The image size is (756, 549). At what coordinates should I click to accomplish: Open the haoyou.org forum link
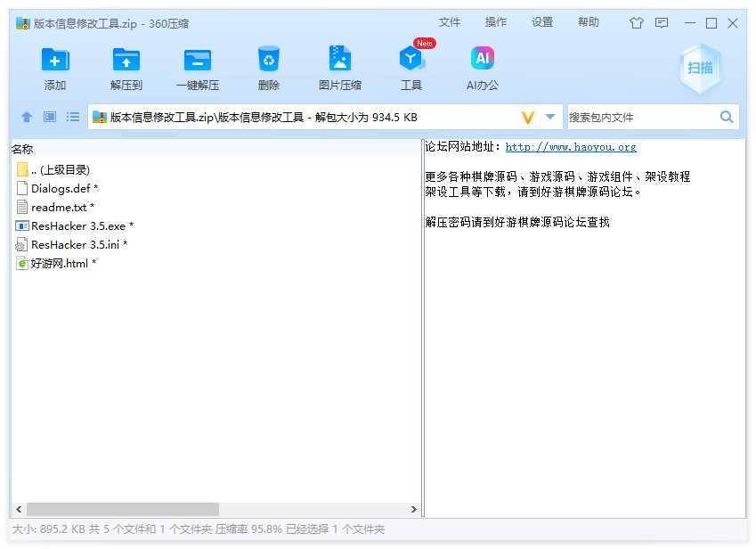pyautogui.click(x=571, y=147)
